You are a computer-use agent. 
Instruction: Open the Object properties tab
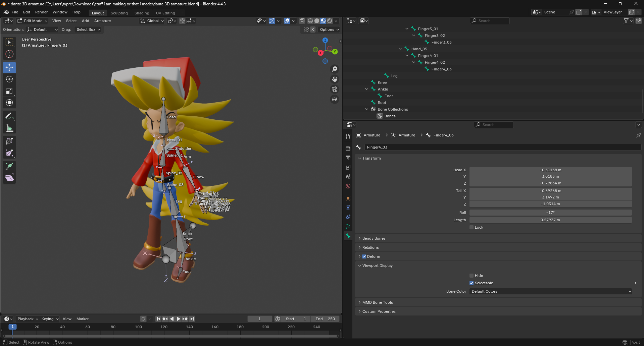pos(348,198)
